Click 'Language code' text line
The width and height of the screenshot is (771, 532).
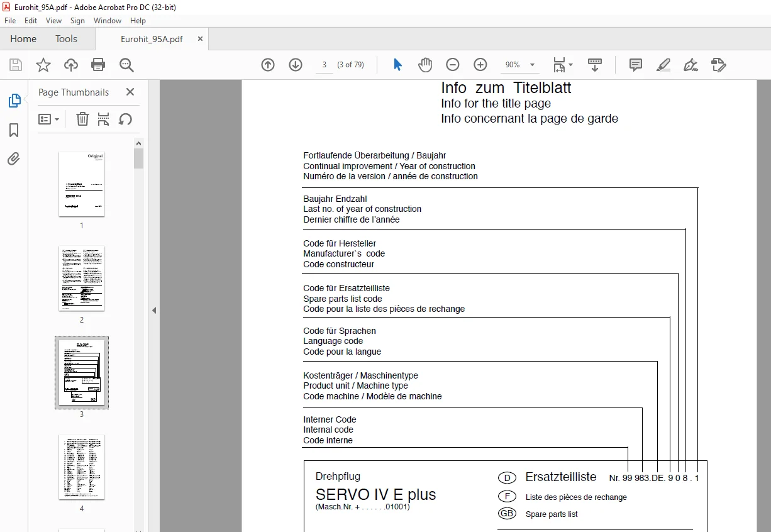pyautogui.click(x=333, y=341)
